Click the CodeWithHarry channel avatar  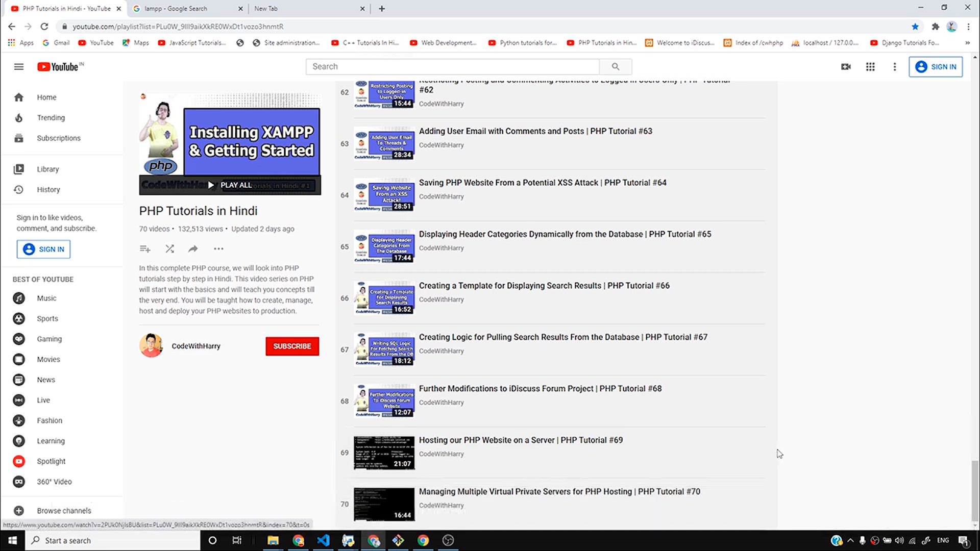(151, 346)
